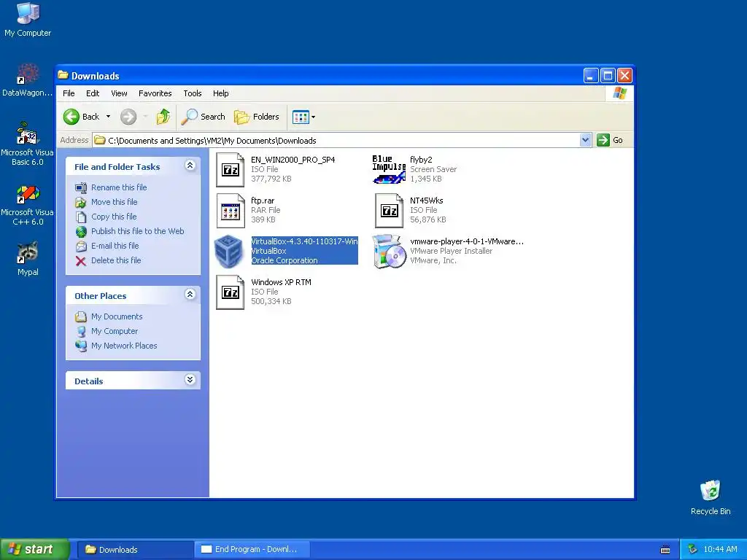
Task: Open the Help menu
Action: pos(220,93)
